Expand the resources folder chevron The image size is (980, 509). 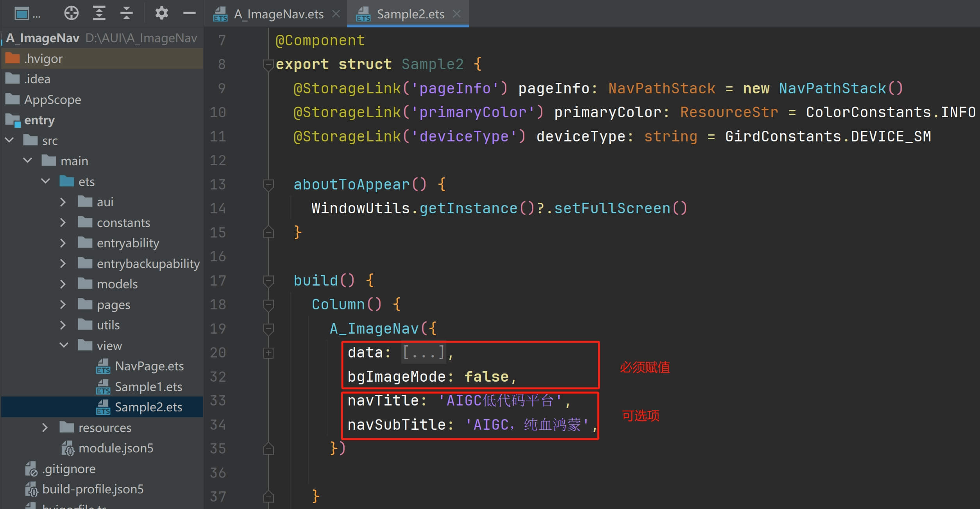pos(45,428)
